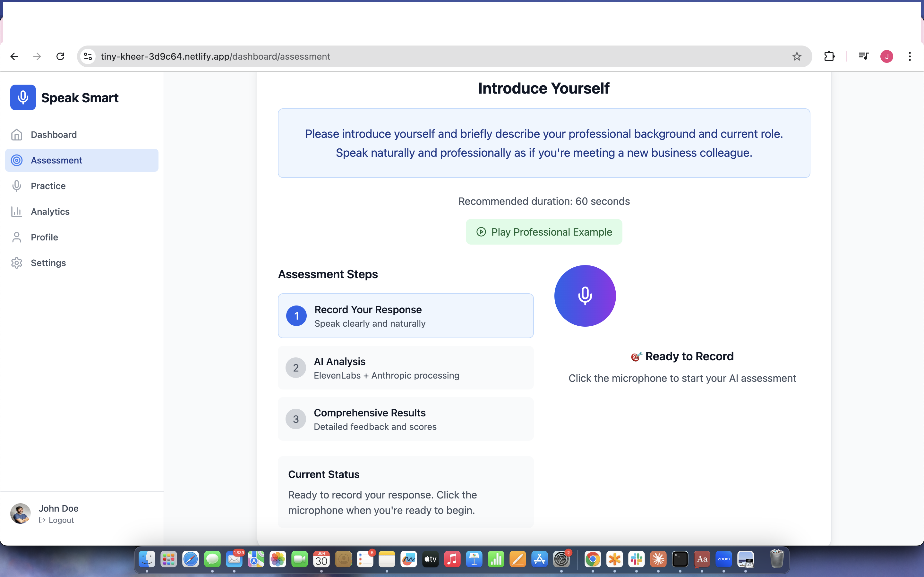Open Chrome three-dot menu
Image resolution: width=924 pixels, height=577 pixels.
click(x=910, y=56)
